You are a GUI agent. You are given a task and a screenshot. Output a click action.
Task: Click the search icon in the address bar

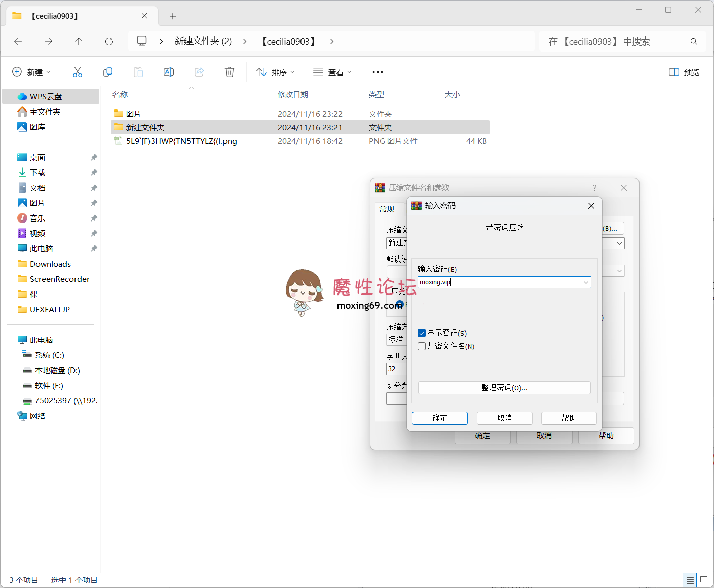coord(694,41)
